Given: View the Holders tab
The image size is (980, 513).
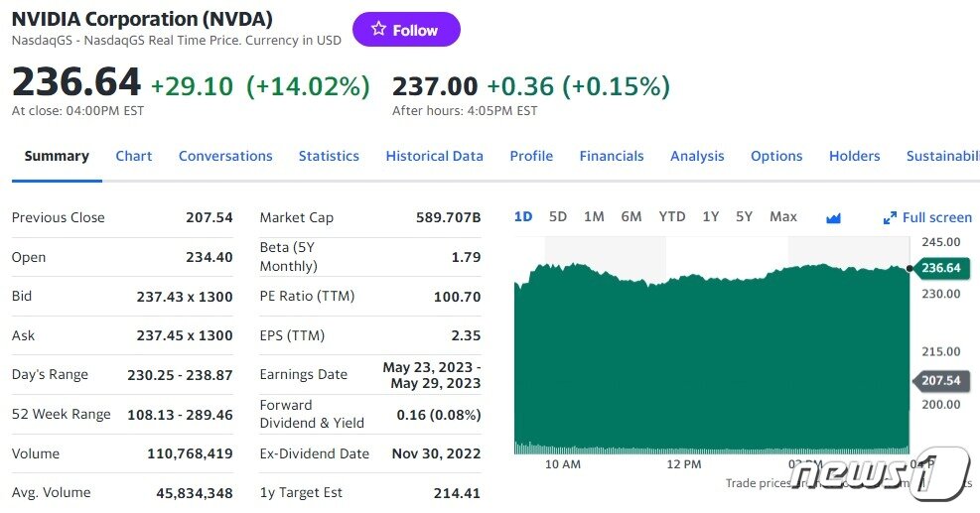Looking at the screenshot, I should [x=854, y=156].
